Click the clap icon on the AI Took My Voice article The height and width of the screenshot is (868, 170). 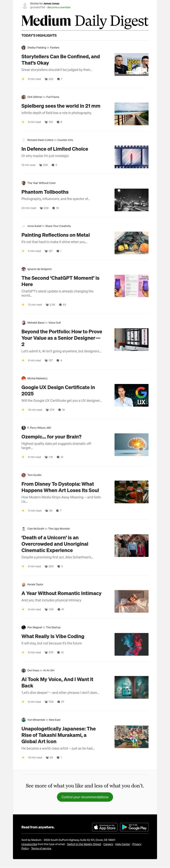pyautogui.click(x=46, y=702)
